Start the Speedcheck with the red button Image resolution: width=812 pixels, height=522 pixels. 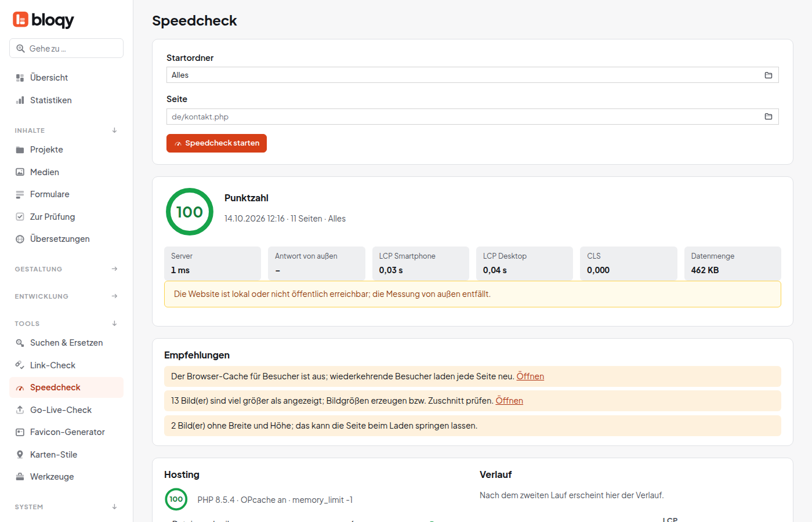coord(216,143)
